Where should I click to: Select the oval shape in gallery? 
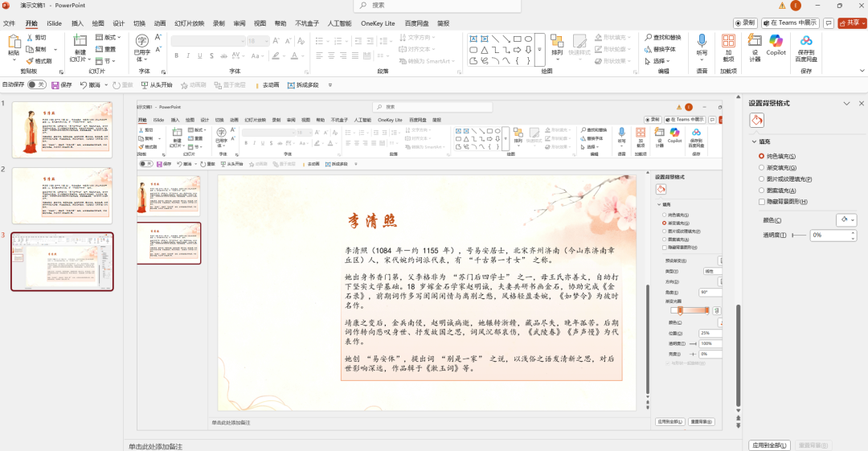click(529, 39)
